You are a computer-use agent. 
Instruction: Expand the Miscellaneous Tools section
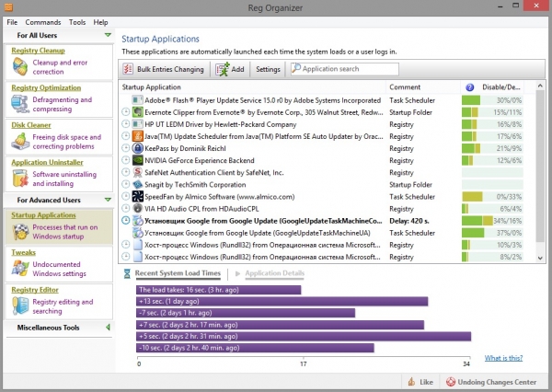[108, 327]
